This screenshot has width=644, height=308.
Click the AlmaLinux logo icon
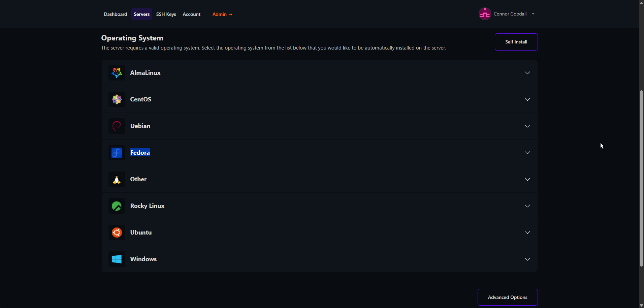point(117,73)
